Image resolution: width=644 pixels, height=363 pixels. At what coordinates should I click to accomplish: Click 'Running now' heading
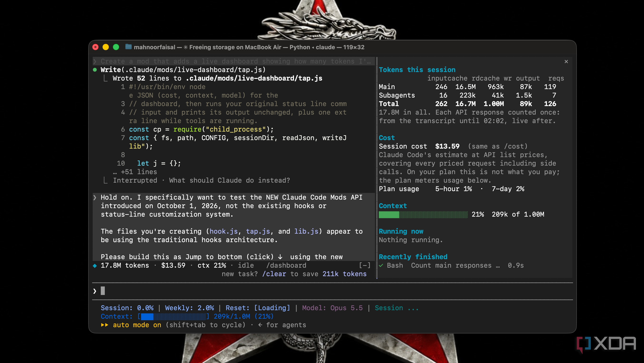coord(401,231)
